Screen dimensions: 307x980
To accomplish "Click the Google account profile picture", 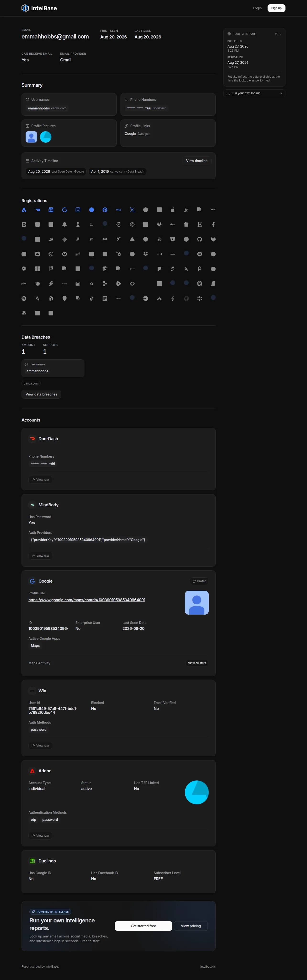I will click(197, 603).
